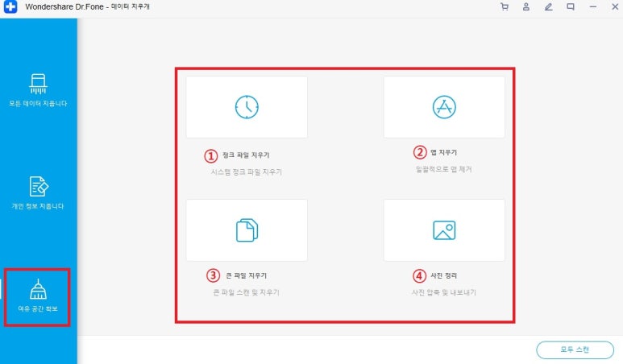Image resolution: width=623 pixels, height=364 pixels.
Task: Open the user account icon
Action: click(x=526, y=6)
